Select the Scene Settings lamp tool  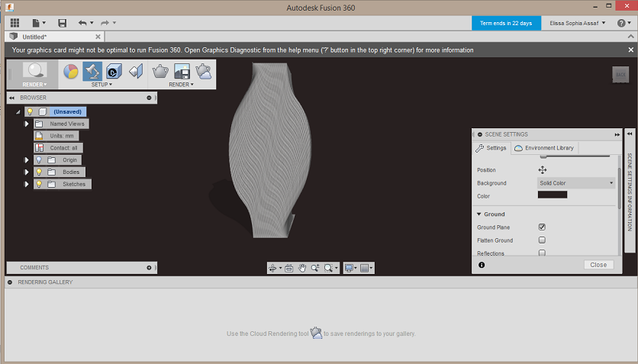(x=92, y=72)
